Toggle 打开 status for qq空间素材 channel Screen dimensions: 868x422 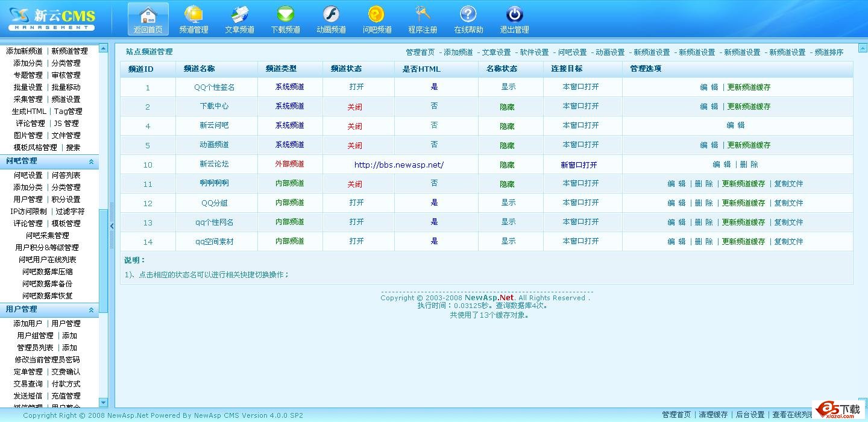(357, 241)
